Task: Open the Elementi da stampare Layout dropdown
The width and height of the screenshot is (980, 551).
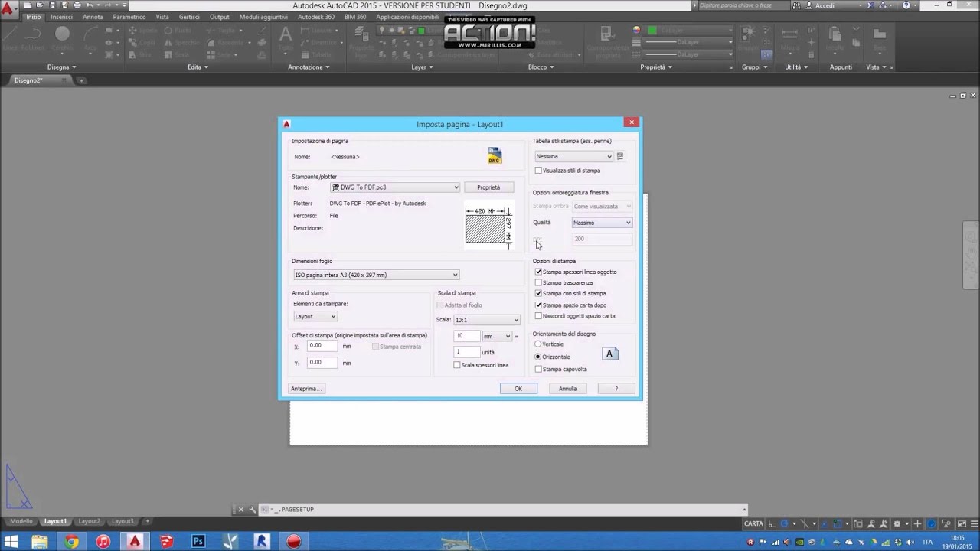Action: click(x=315, y=316)
